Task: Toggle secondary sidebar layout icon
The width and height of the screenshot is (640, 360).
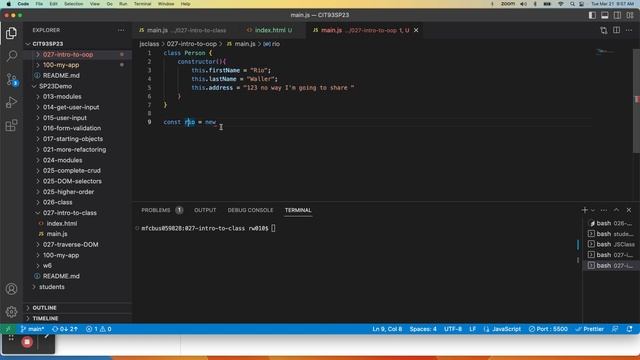Action: pos(618,15)
